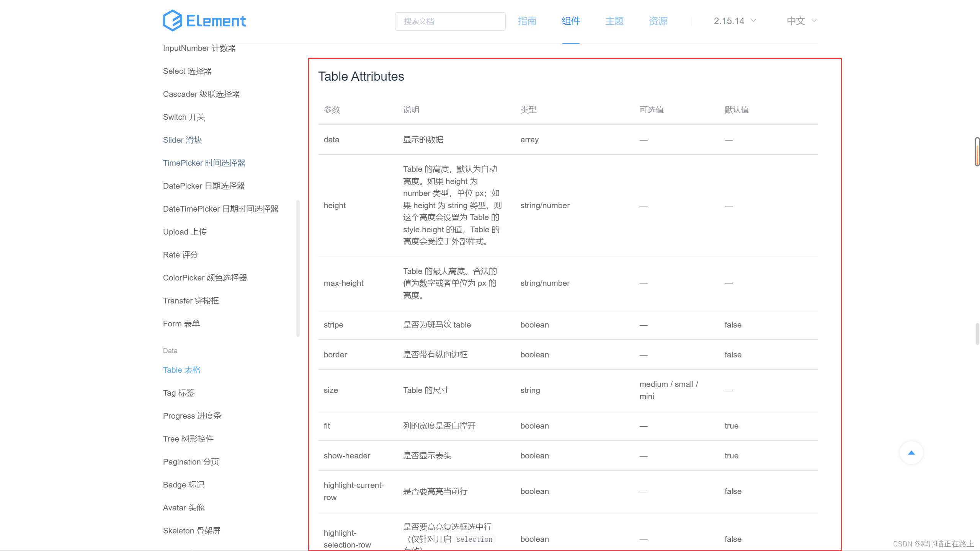Image resolution: width=980 pixels, height=551 pixels.
Task: Click the selection code tag
Action: coord(474,539)
